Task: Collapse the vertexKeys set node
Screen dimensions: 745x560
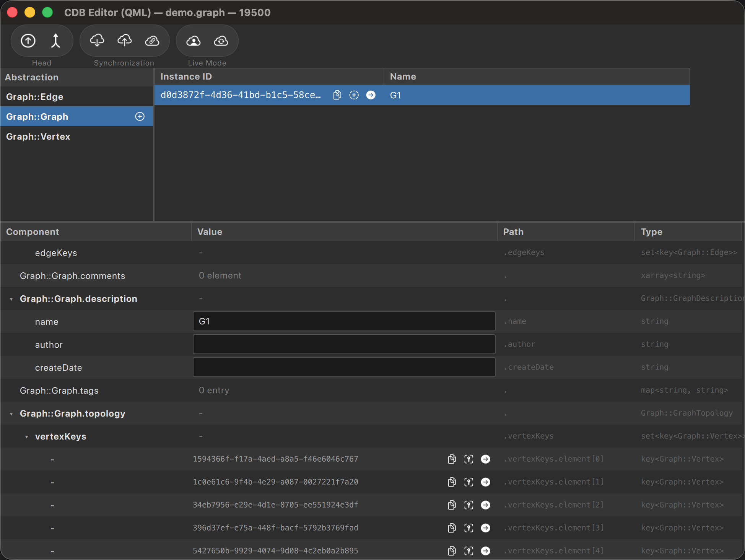Action: click(27, 437)
